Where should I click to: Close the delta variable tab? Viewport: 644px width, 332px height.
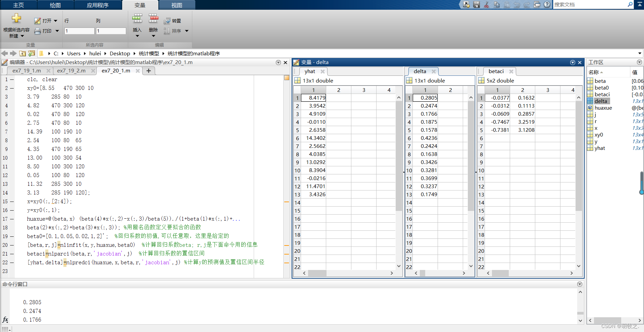point(434,71)
